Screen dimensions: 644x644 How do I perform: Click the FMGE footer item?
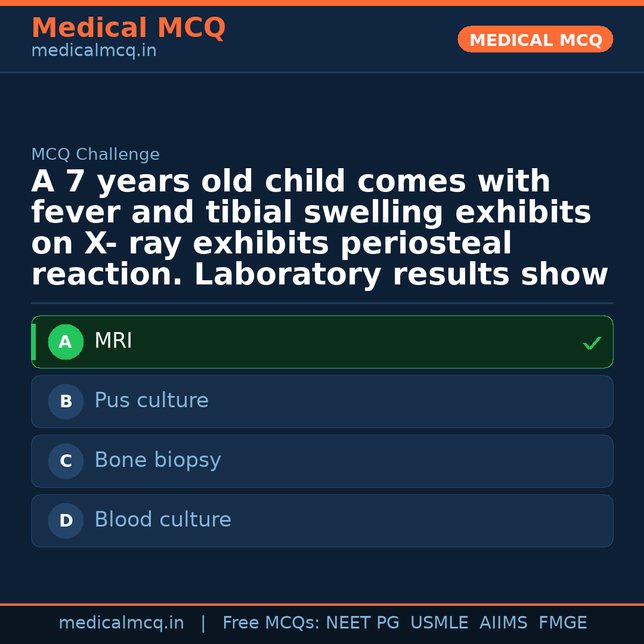[x=562, y=623]
